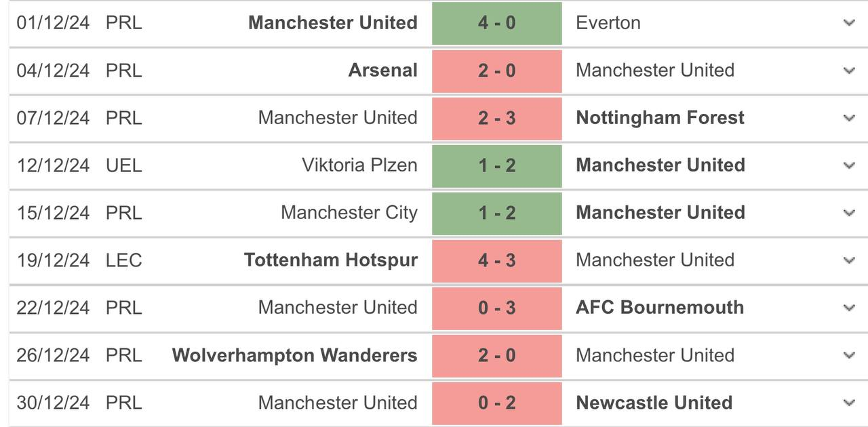Click the LEC competition label

pos(123,260)
